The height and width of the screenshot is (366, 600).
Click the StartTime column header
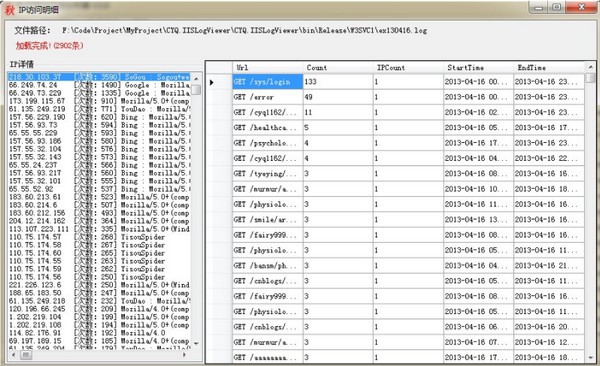tap(478, 68)
